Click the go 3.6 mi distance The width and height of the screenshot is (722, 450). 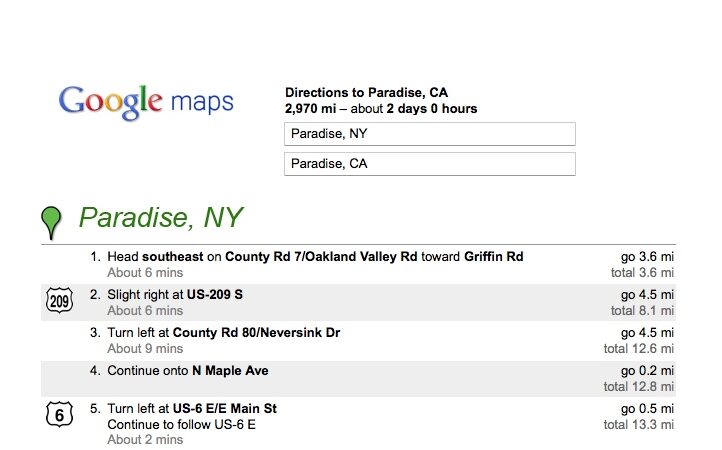click(647, 257)
